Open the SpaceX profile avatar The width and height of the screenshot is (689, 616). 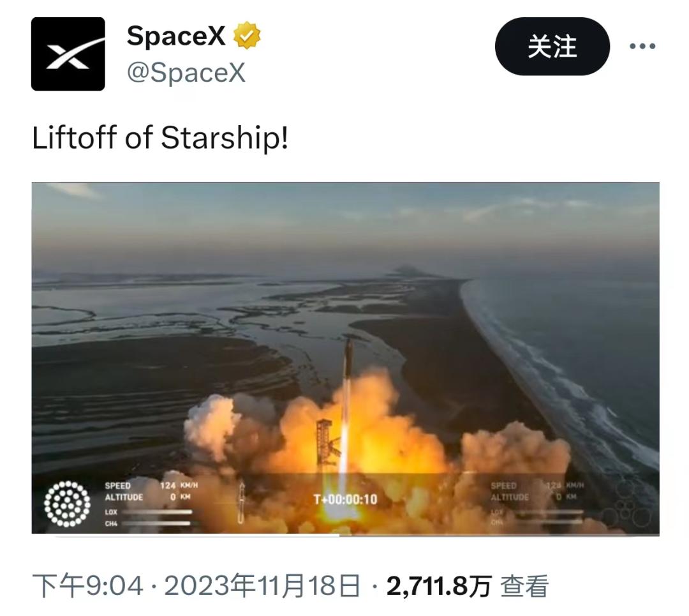[x=68, y=54]
